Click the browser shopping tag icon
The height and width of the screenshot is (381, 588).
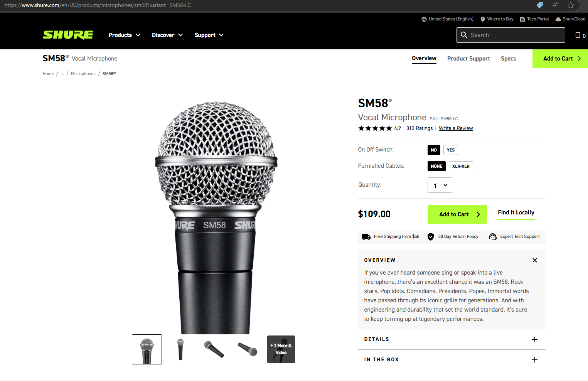540,5
